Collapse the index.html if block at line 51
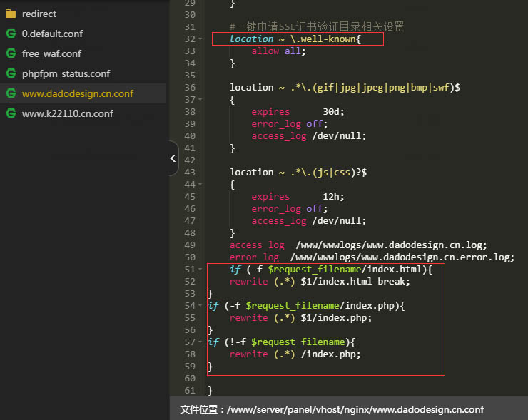528x420 pixels. 200,269
